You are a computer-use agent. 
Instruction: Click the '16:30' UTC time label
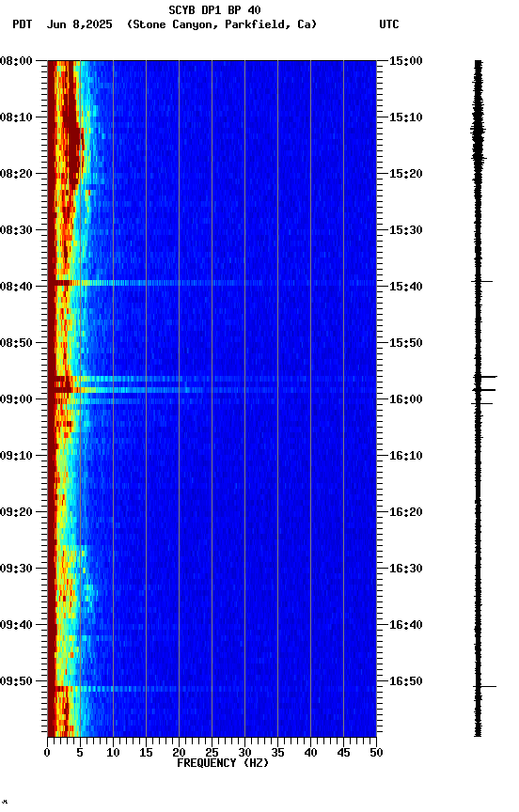[x=406, y=569]
